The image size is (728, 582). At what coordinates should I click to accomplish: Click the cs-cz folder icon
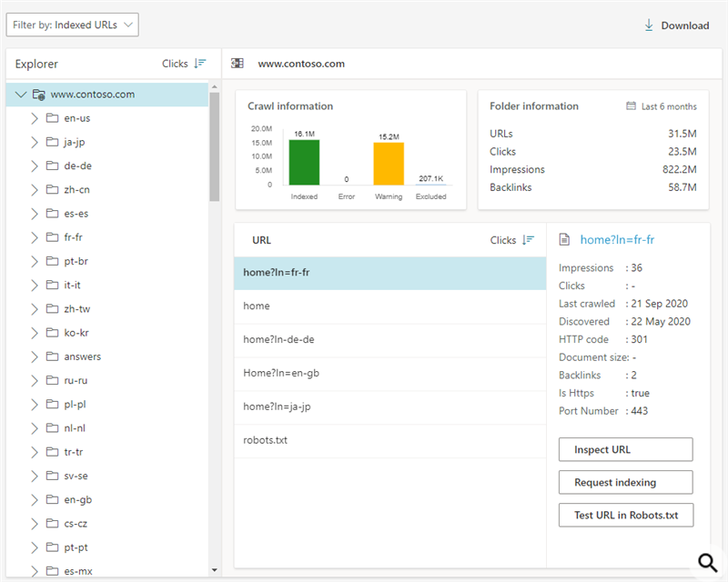[52, 523]
